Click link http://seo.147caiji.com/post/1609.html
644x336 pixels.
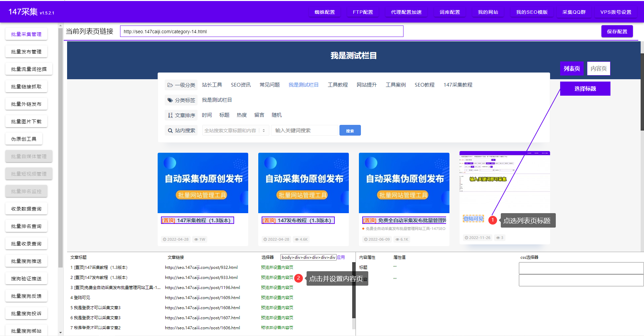tap(203, 298)
